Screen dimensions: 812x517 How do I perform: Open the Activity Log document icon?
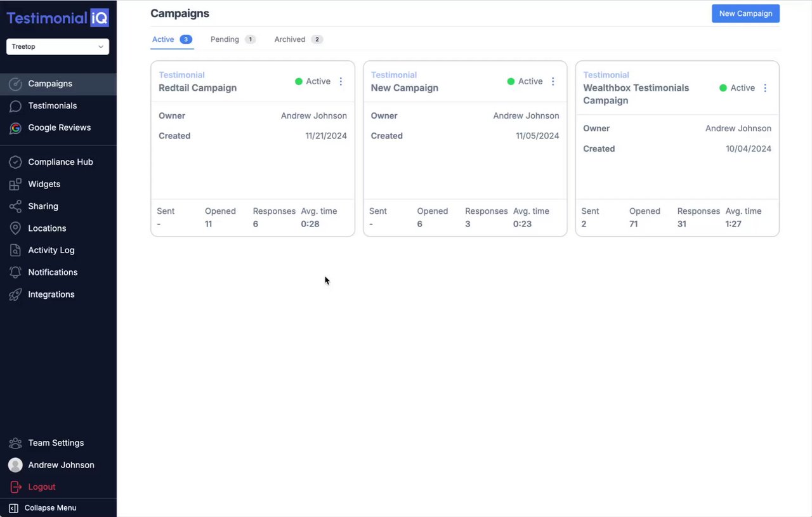tap(15, 251)
